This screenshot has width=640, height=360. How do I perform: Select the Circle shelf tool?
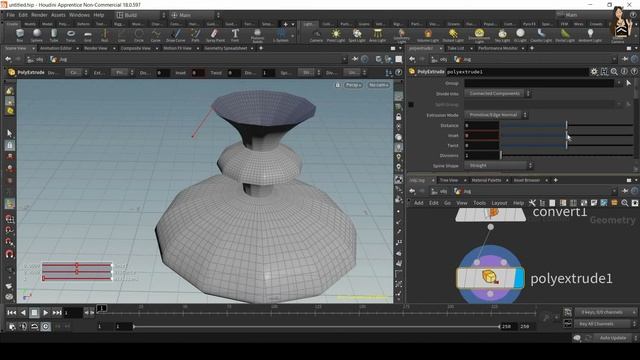139,35
